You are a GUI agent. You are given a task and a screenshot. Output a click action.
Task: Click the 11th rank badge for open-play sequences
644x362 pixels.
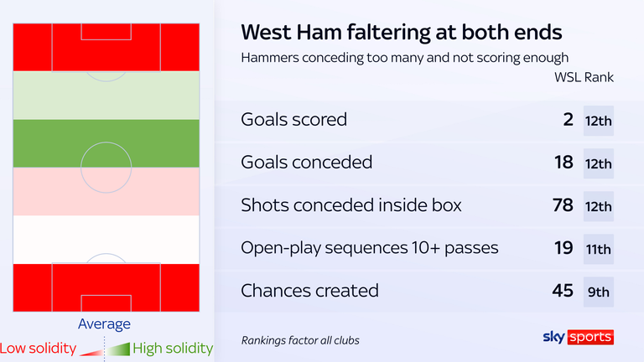tap(598, 249)
